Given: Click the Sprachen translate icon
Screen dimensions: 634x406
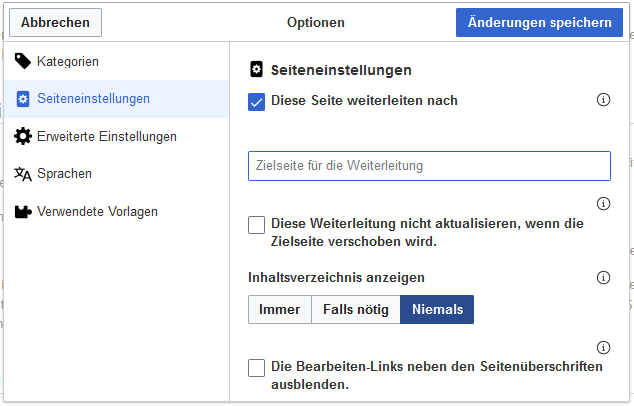Looking at the screenshot, I should pyautogui.click(x=23, y=174).
